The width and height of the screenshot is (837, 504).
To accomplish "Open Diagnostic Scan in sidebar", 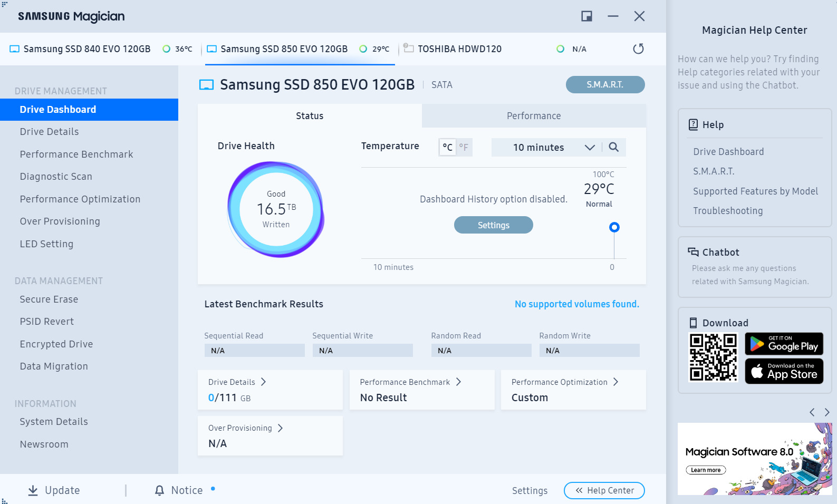I will coord(89,177).
